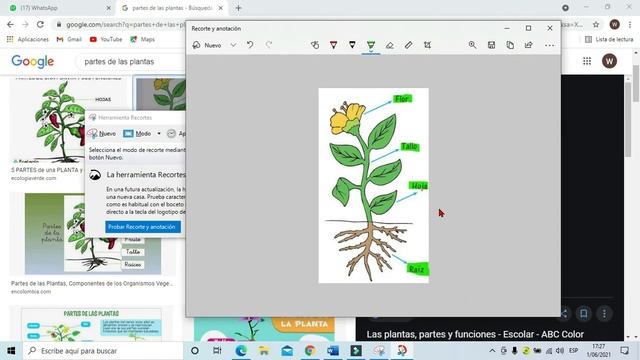
Task: Redo the annotation stroke
Action: point(269,45)
